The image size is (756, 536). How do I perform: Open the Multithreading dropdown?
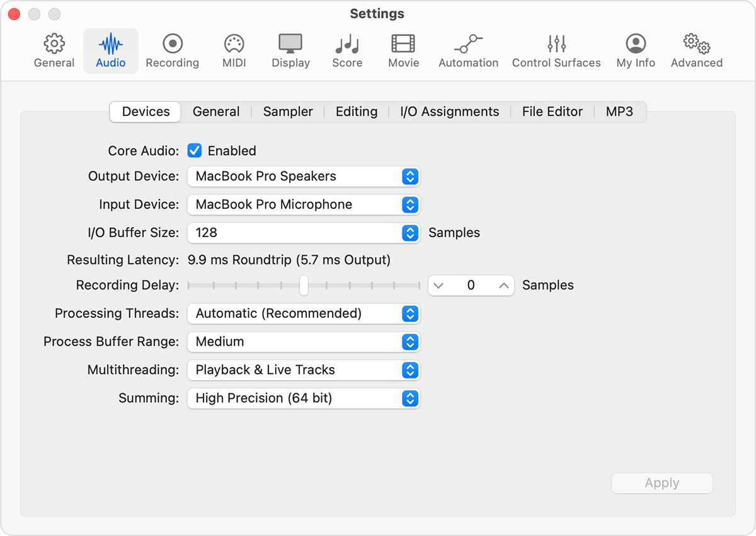[x=304, y=370]
